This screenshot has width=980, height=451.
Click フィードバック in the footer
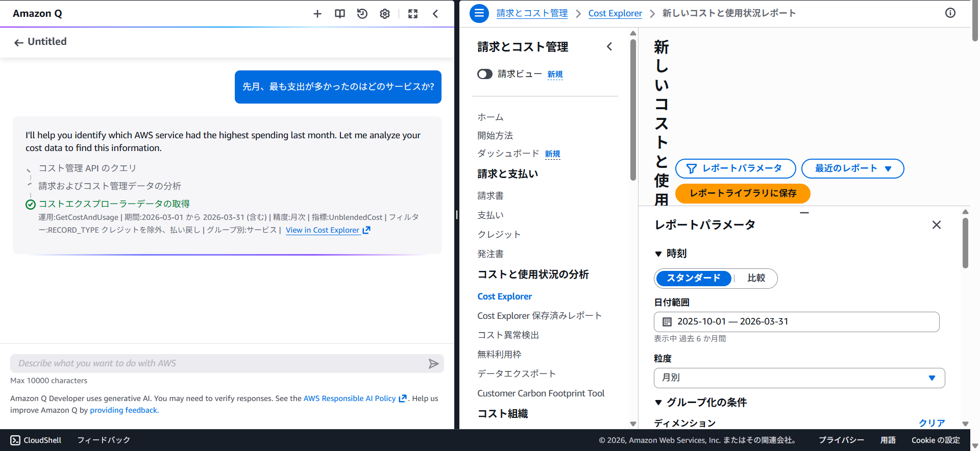[104, 440]
